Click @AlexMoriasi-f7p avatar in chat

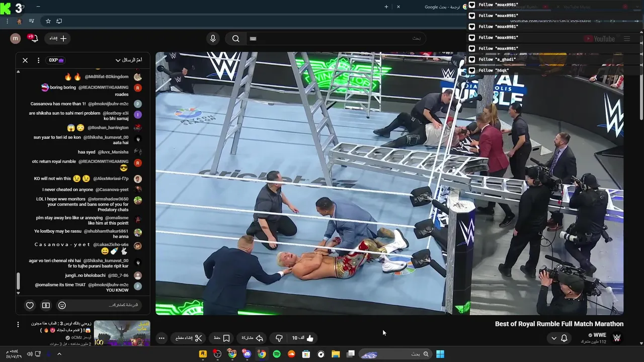[x=138, y=178]
